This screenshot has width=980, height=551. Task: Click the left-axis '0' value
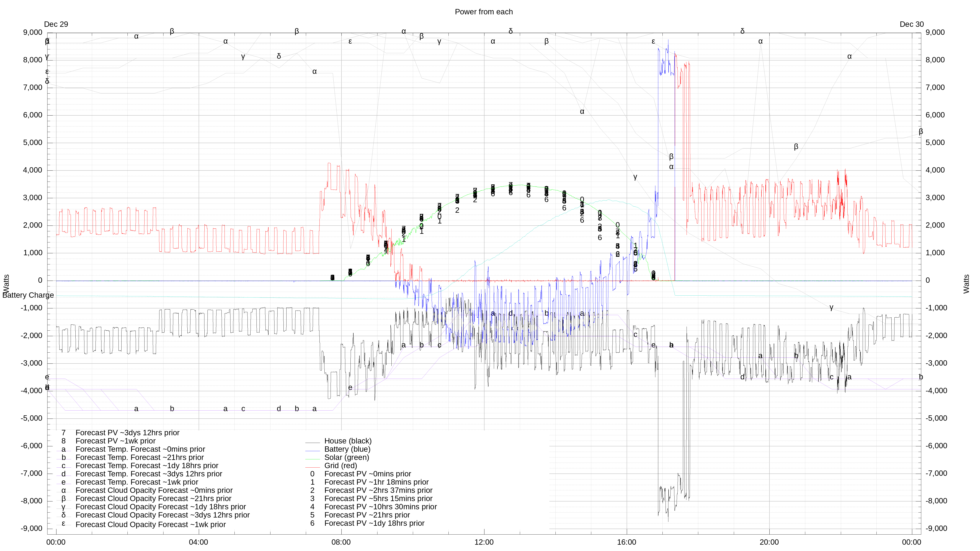tap(40, 281)
